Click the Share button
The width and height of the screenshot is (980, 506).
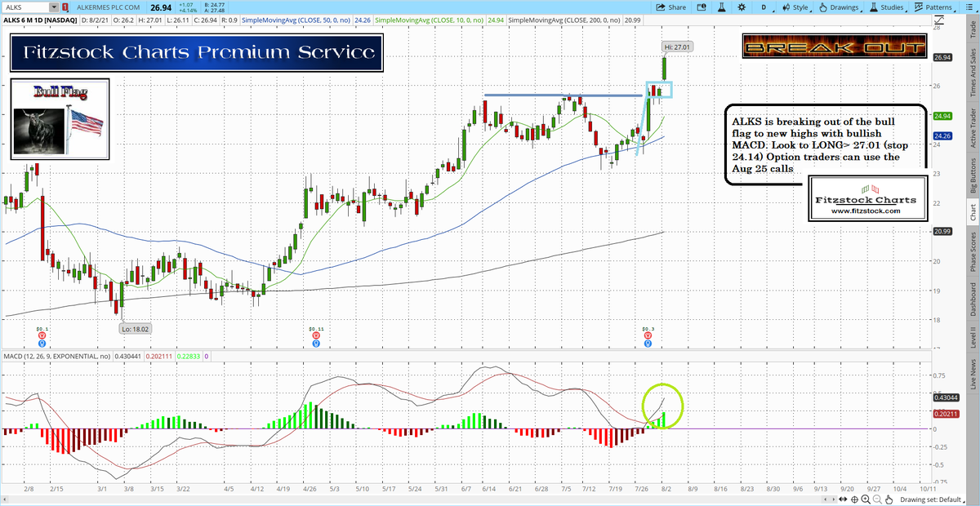pos(671,7)
